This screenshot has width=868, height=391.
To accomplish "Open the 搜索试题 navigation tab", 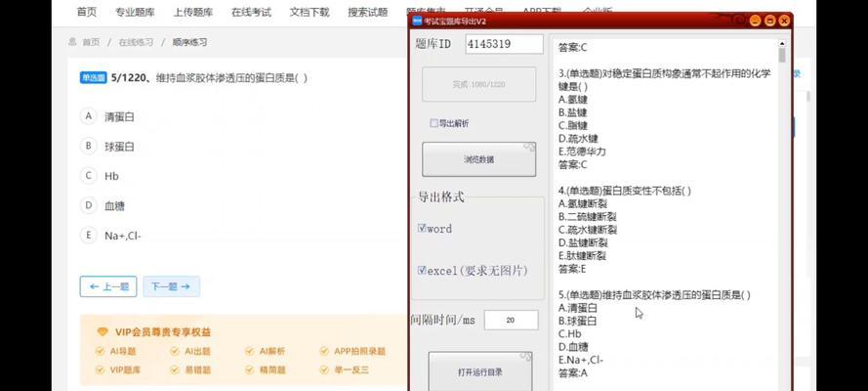I will tap(367, 12).
